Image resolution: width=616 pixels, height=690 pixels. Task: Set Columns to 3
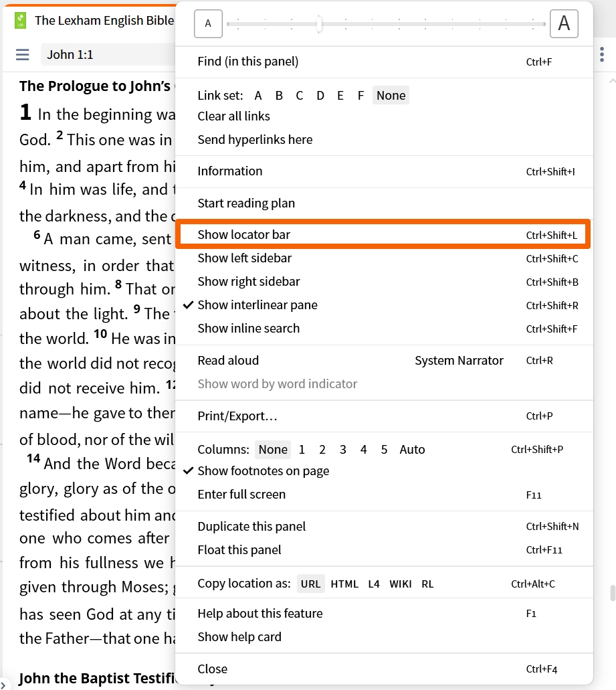[x=343, y=449]
